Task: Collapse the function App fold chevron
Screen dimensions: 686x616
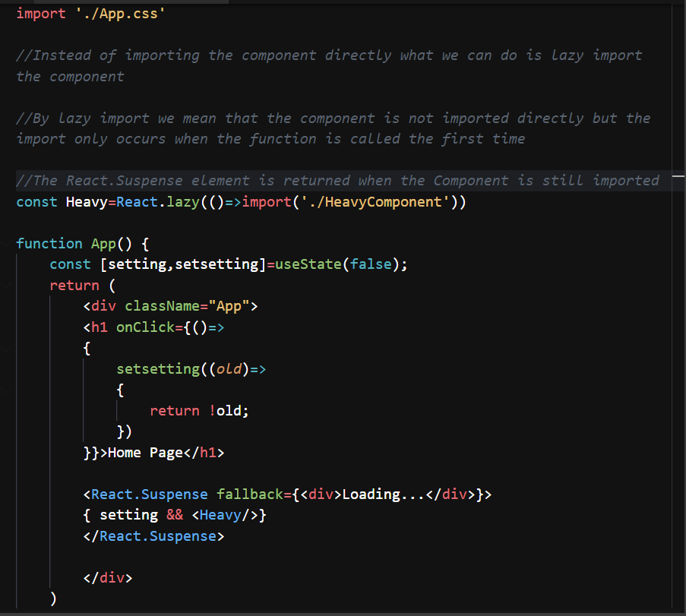Action: pyautogui.click(x=6, y=243)
